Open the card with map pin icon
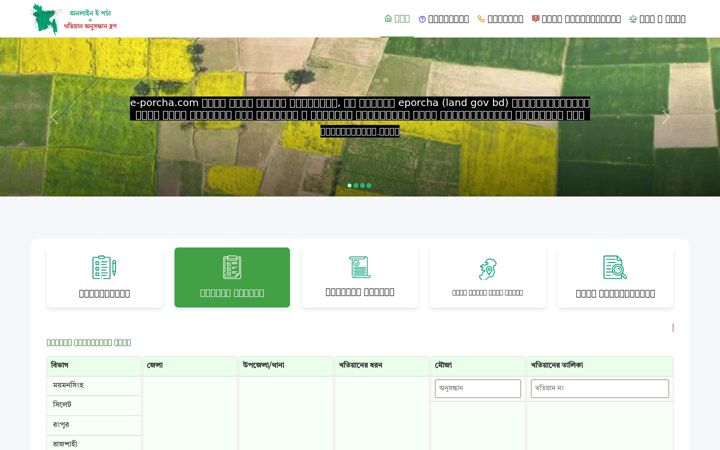 [487, 277]
